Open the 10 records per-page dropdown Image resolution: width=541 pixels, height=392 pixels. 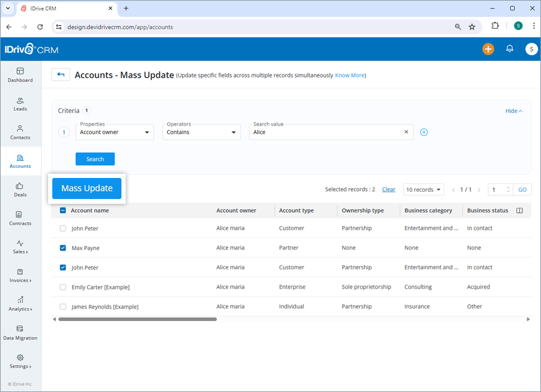[x=423, y=189]
